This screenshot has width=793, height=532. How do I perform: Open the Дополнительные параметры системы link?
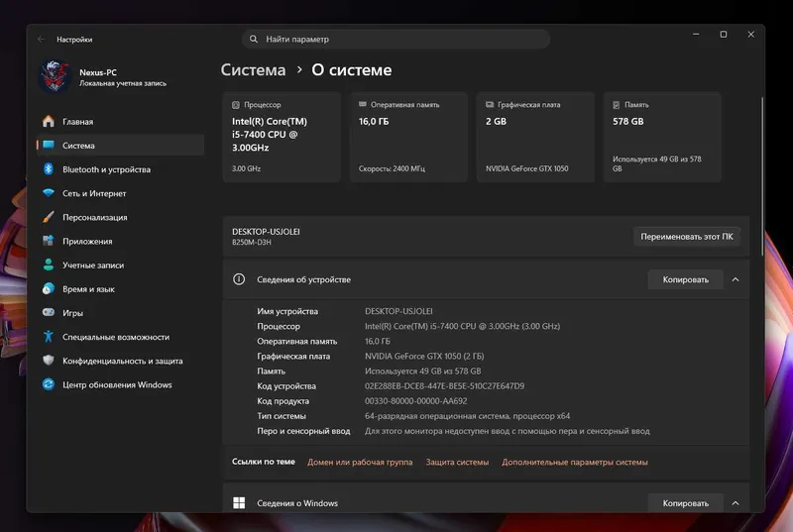click(575, 463)
